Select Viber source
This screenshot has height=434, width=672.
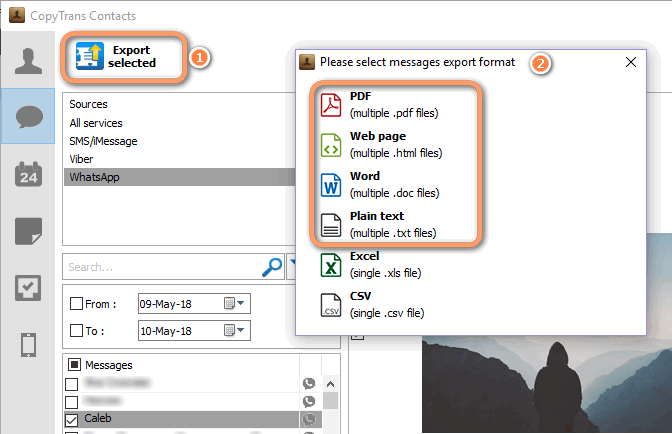click(x=81, y=159)
